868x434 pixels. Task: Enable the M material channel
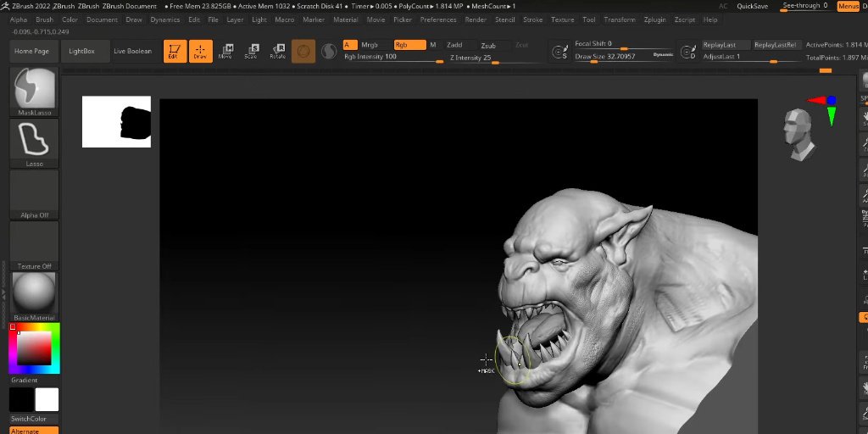coord(433,45)
